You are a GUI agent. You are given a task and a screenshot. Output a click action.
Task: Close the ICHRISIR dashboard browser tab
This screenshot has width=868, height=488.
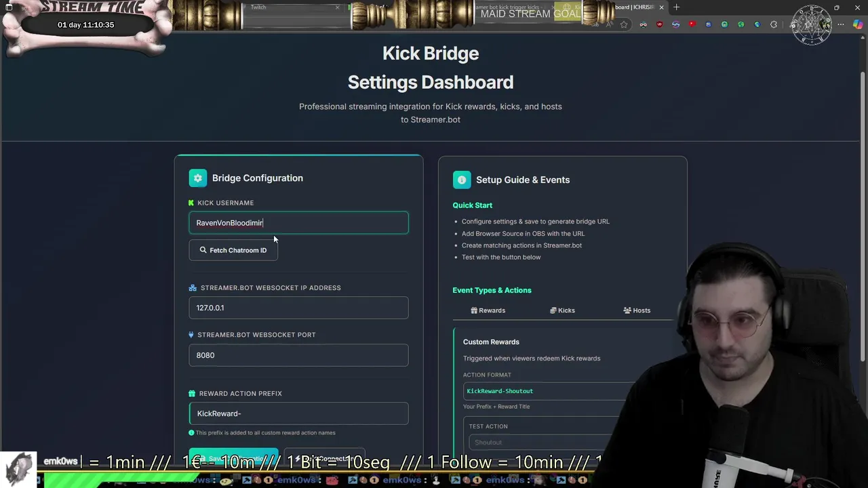[662, 7]
